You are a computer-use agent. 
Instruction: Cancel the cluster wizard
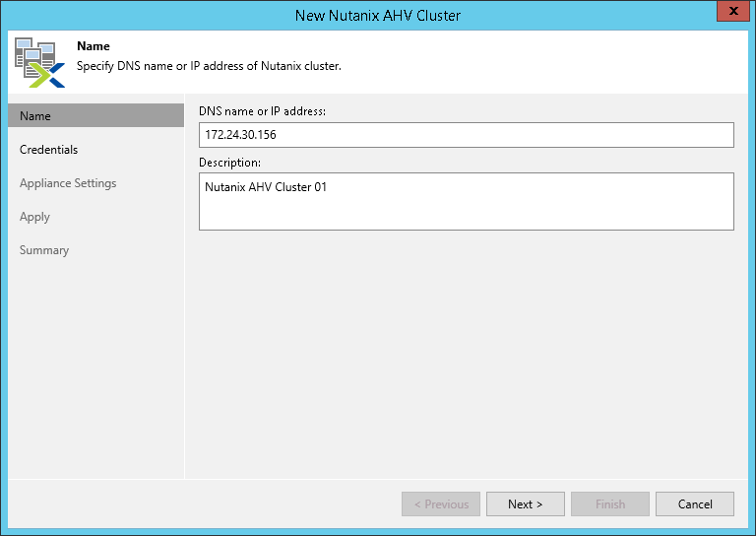pyautogui.click(x=695, y=504)
